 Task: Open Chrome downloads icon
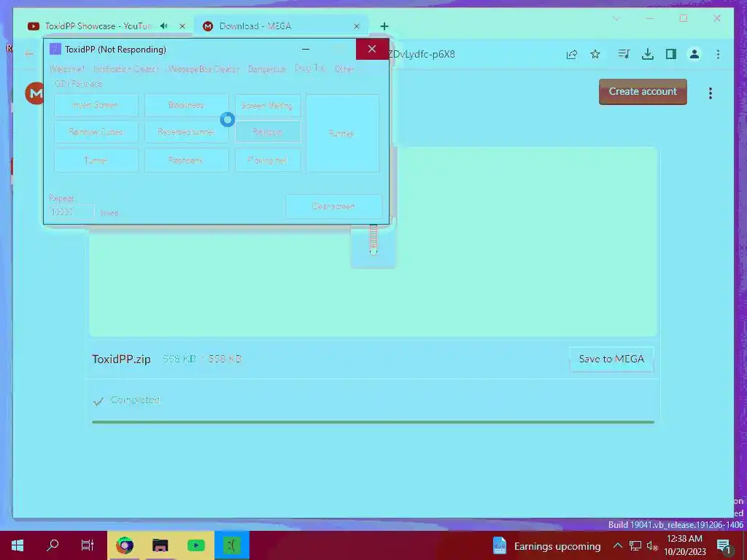pos(648,54)
